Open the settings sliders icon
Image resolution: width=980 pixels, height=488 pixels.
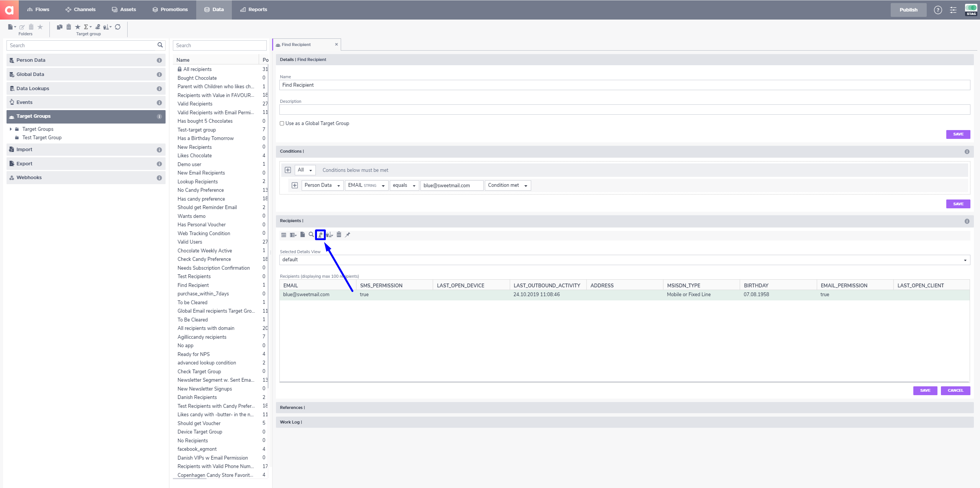click(953, 10)
